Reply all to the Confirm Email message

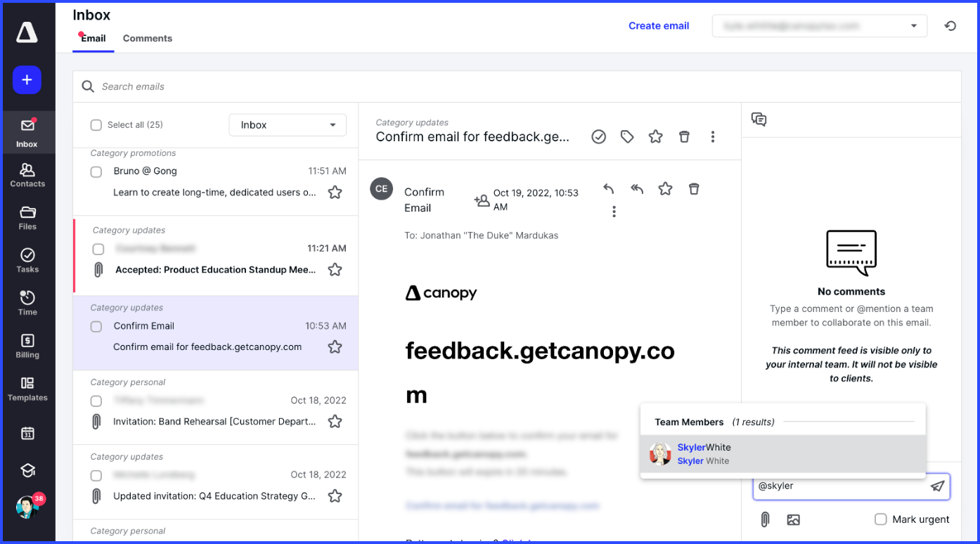point(637,188)
